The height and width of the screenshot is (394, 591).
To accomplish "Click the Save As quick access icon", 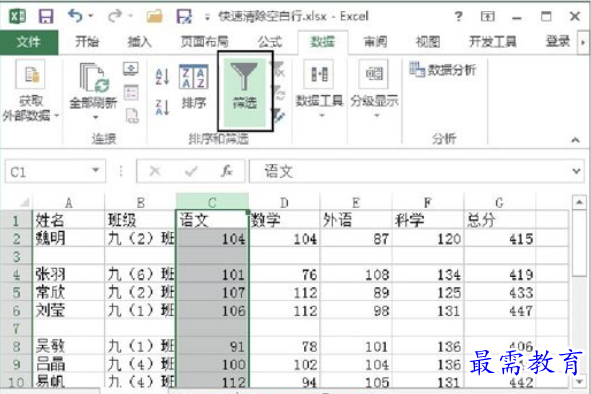I will tap(184, 16).
